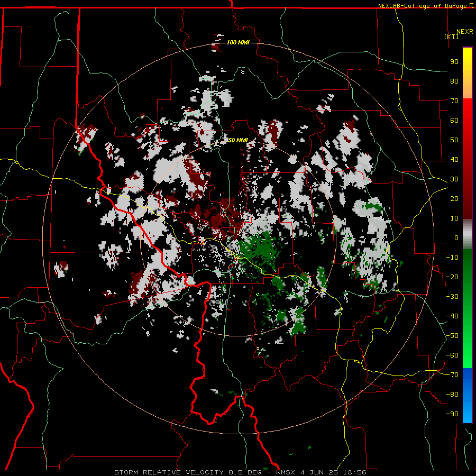Click the positive 80 scale value
This screenshot has width=476, height=476.
454,81
